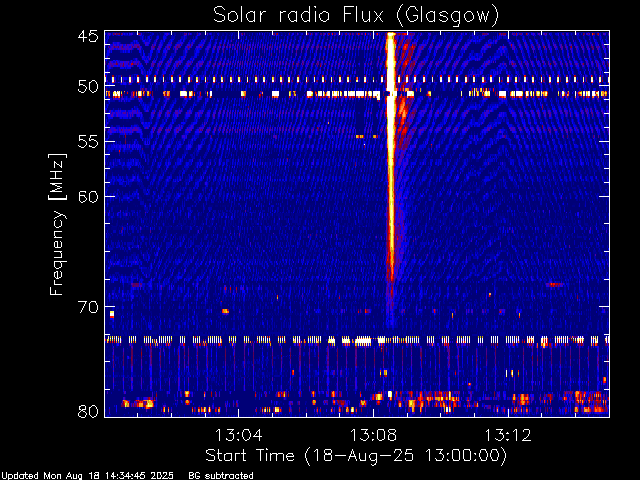Click the 'Start Time (18-Aug-25 13:00:00)' label
The image size is (640, 480).
(x=356, y=456)
